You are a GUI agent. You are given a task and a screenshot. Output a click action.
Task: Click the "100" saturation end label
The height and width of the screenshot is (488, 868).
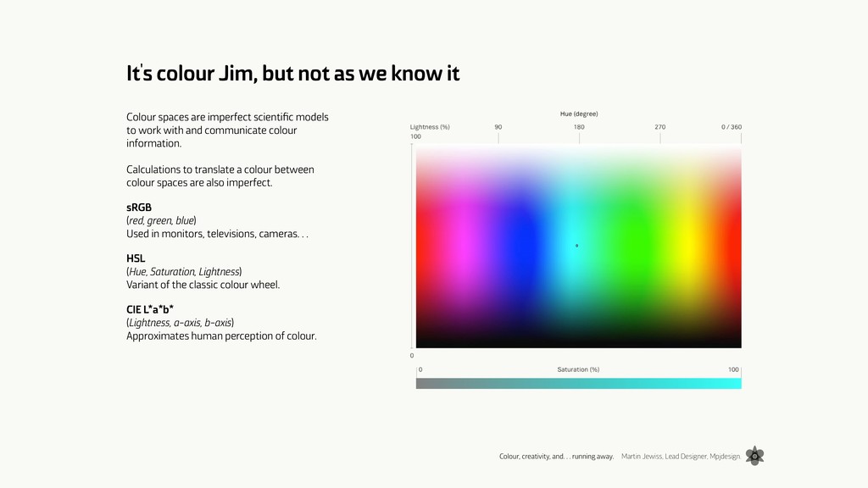coord(733,369)
